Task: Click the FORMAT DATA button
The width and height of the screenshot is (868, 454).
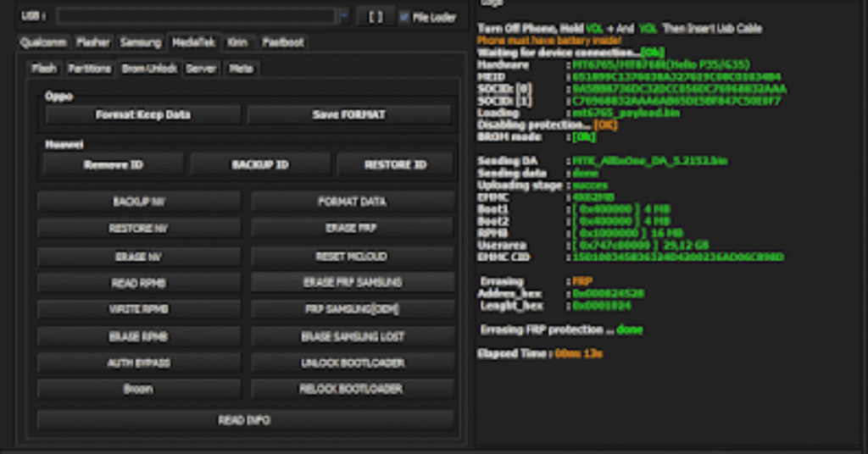Action: tap(353, 202)
